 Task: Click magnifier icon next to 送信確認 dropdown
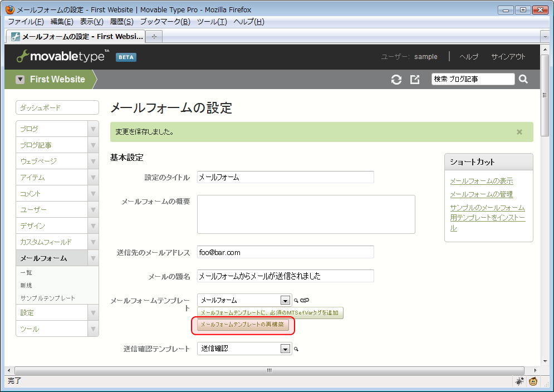[x=296, y=349]
